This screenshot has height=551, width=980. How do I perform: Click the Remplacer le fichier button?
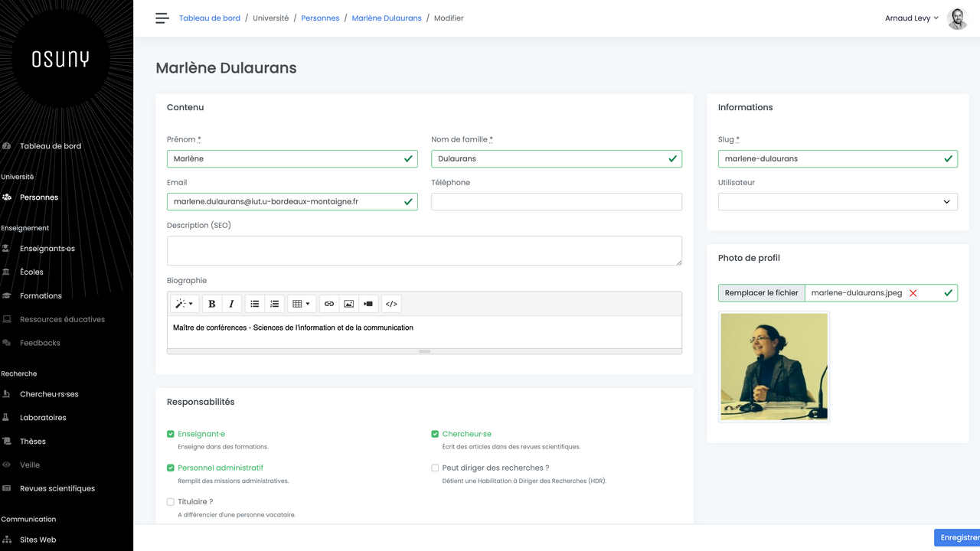[x=761, y=293]
